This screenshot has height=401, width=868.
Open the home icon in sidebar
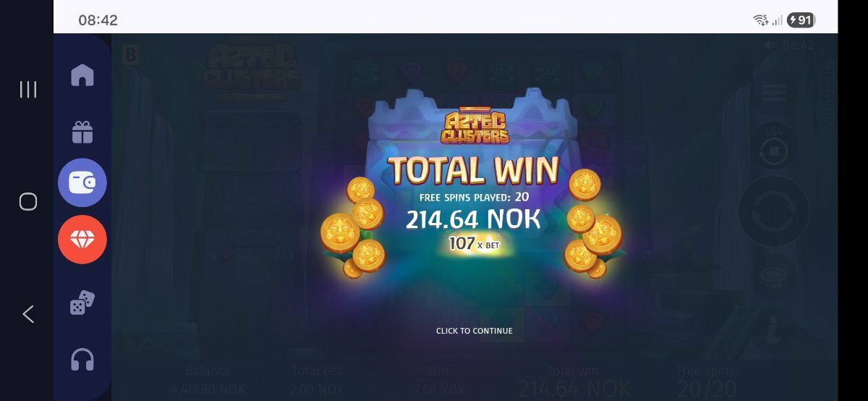[x=82, y=75]
